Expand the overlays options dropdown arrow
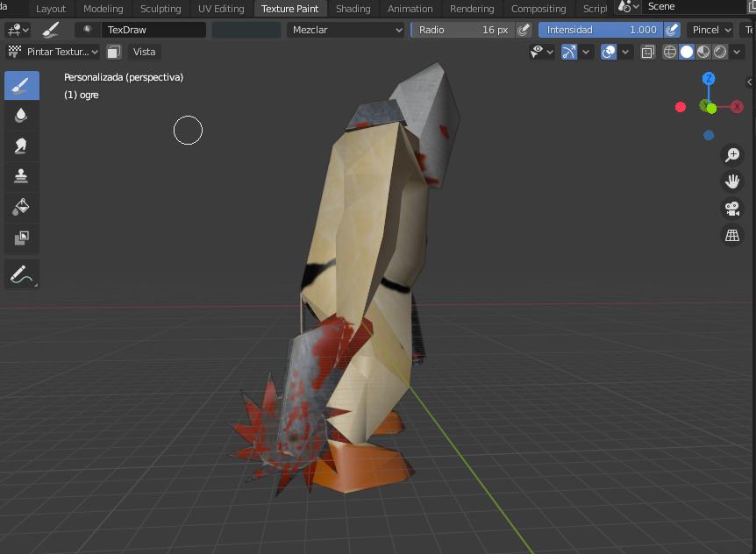Image resolution: width=756 pixels, height=554 pixels. (x=625, y=52)
